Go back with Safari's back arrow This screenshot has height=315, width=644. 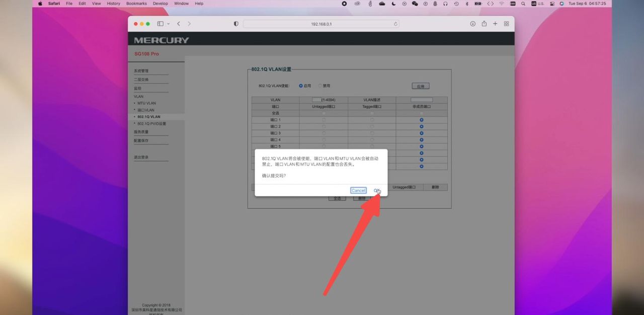click(x=179, y=24)
